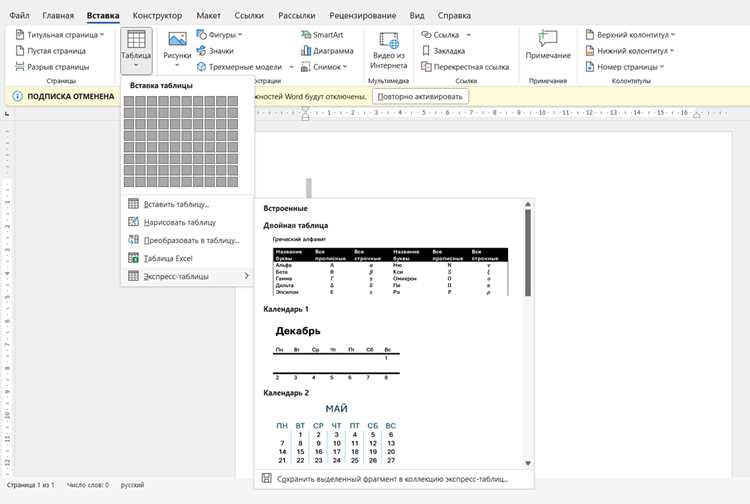Insert Перекрестная ссылка cross-reference
The height and width of the screenshot is (504, 750).
click(x=465, y=67)
